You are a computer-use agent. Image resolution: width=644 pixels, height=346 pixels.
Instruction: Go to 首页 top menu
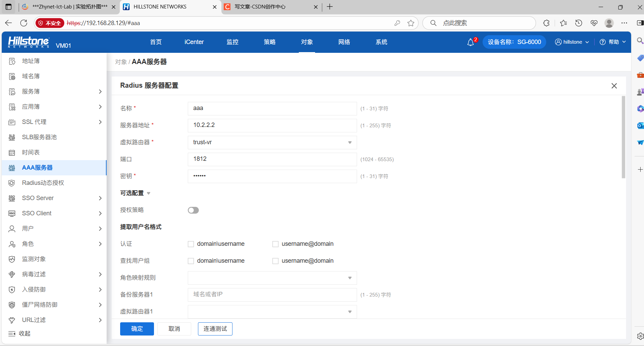click(x=156, y=42)
